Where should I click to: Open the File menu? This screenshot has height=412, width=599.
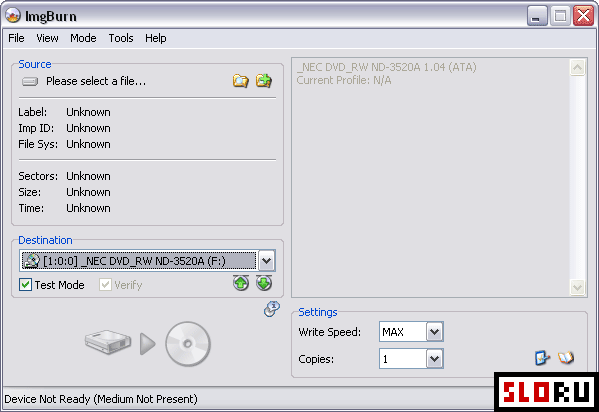[16, 38]
